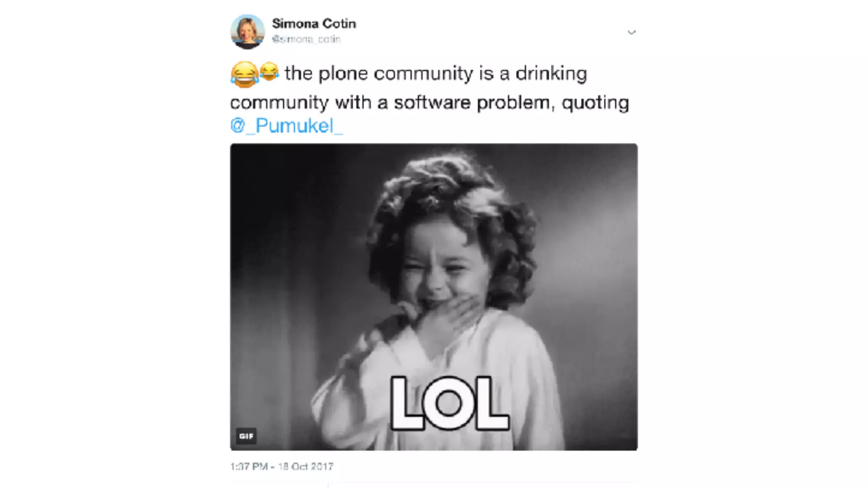This screenshot has width=868, height=488.
Task: Open Simona Cotin's profile avatar
Action: tap(248, 32)
